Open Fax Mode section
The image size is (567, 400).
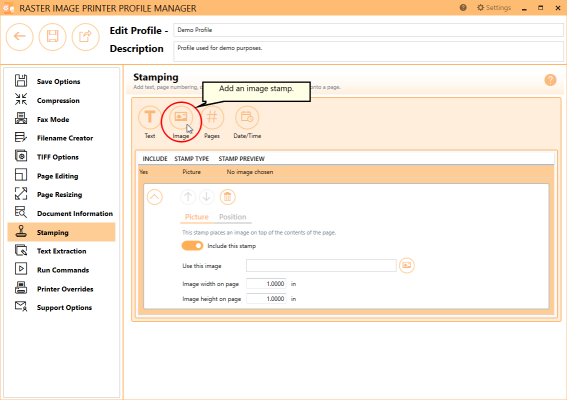coord(61,119)
